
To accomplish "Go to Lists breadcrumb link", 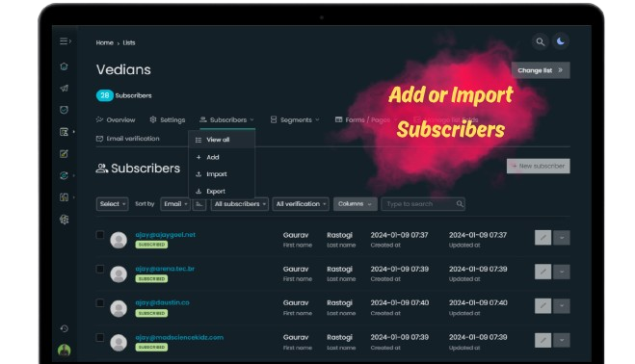I will [129, 42].
